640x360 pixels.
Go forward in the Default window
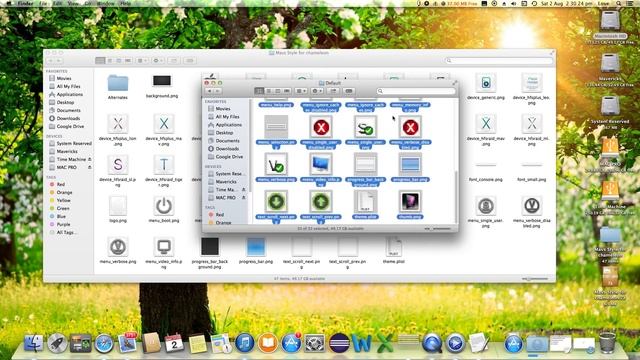pyautogui.click(x=218, y=91)
